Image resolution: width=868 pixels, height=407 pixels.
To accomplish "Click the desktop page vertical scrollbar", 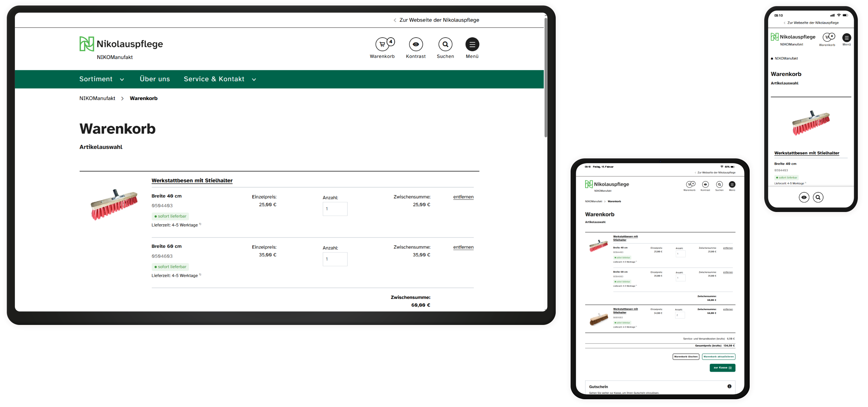I will [x=546, y=78].
